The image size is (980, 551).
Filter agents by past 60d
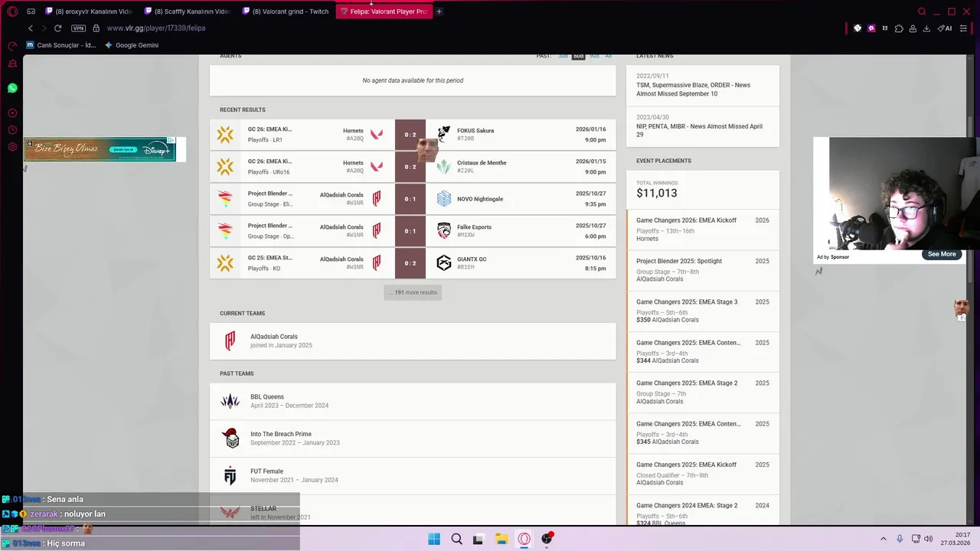click(578, 56)
